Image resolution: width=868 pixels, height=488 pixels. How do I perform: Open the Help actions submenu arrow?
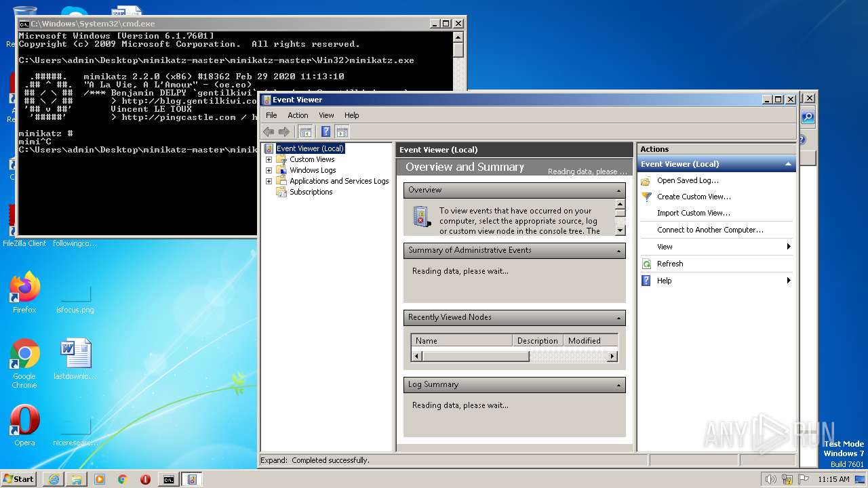[x=789, y=281]
